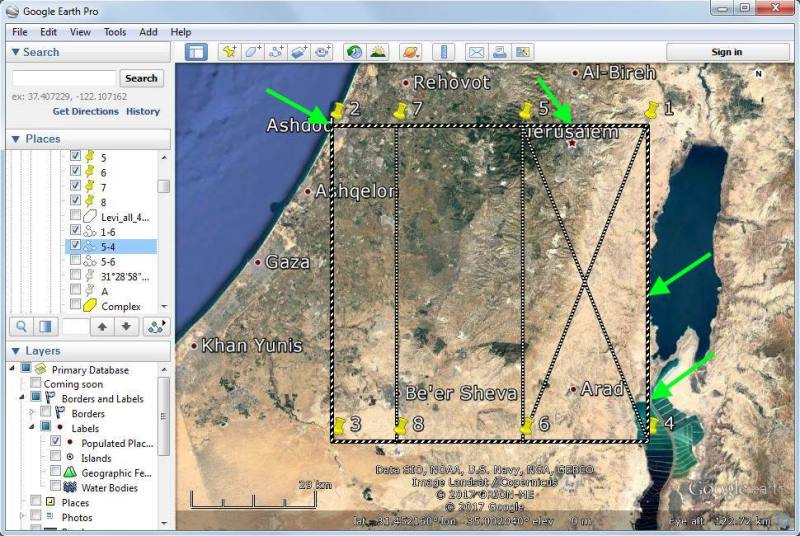Enable the Water Bodies layer checkbox
Screen dimensions: 800x536
(x=56, y=487)
